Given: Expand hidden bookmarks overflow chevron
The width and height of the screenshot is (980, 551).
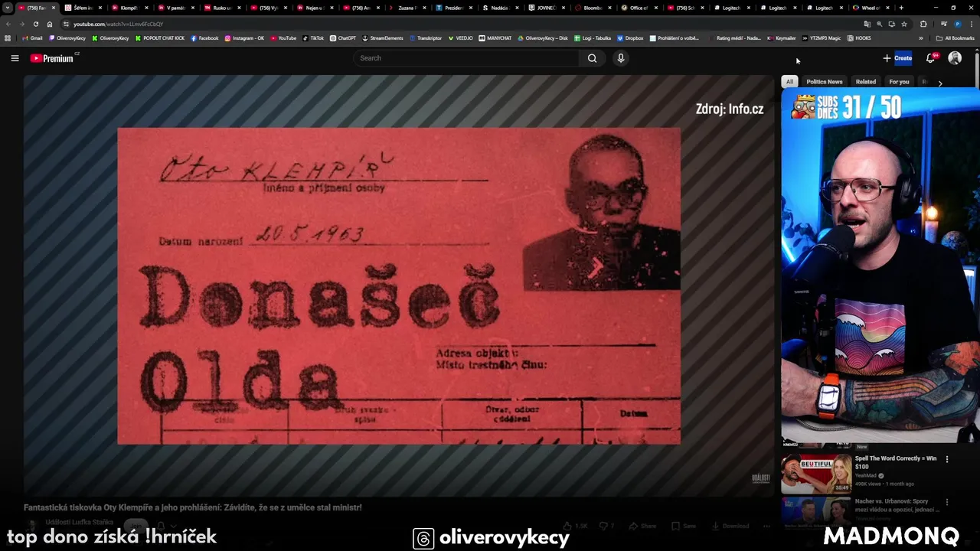Looking at the screenshot, I should 921,38.
